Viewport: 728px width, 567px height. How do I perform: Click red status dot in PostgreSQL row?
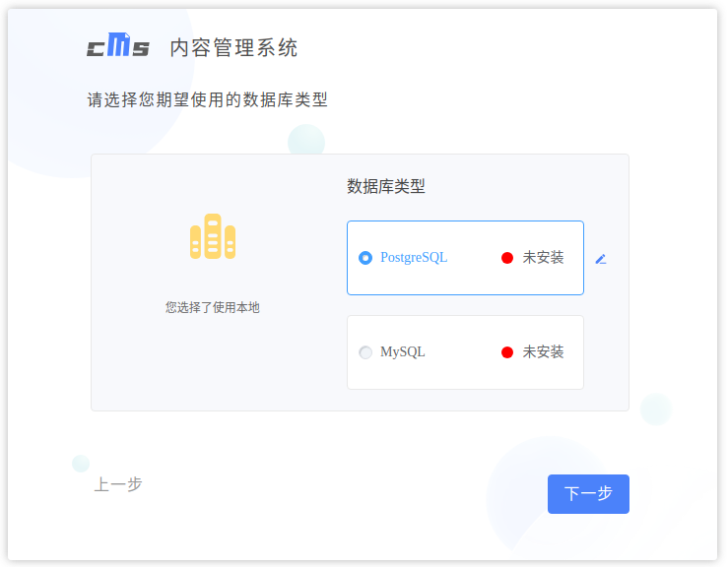point(507,258)
